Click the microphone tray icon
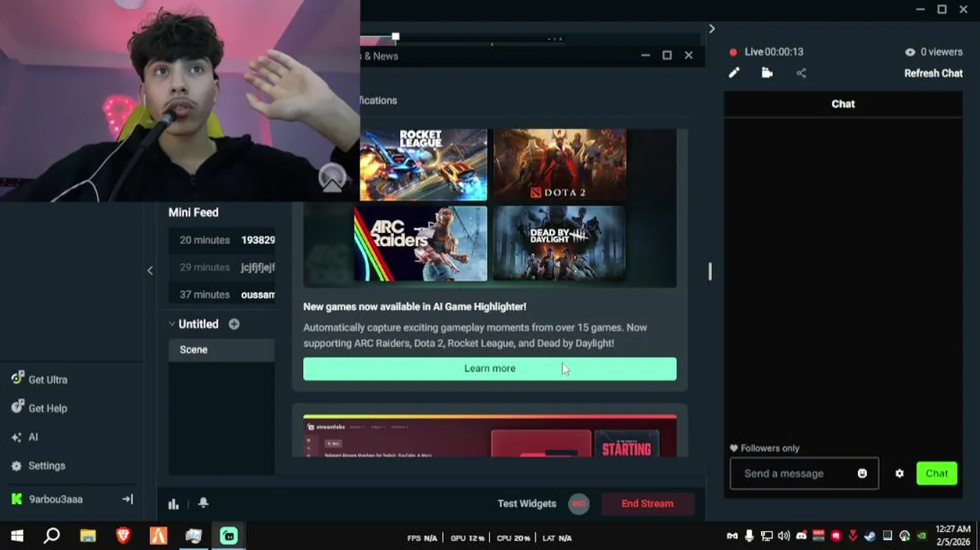Viewport: 980px width, 550px height. point(750,536)
